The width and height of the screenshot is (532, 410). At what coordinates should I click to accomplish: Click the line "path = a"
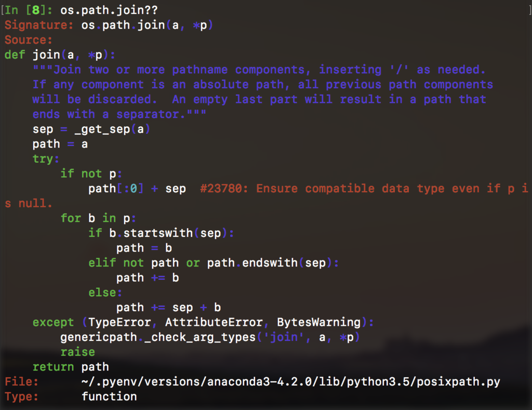(x=60, y=144)
